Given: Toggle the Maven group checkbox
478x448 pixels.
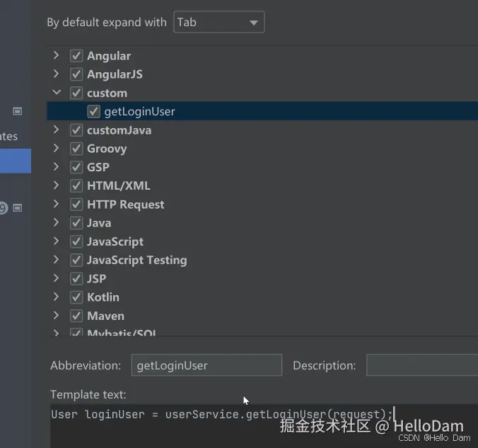Looking at the screenshot, I should pyautogui.click(x=76, y=316).
